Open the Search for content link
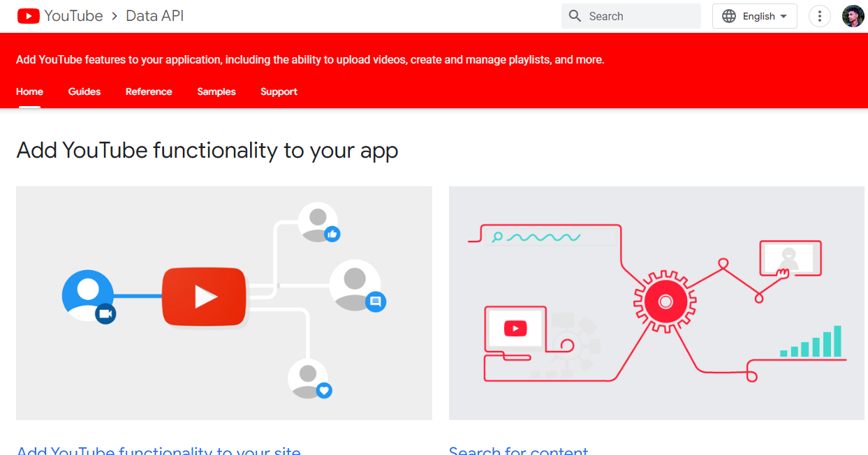 pyautogui.click(x=519, y=450)
